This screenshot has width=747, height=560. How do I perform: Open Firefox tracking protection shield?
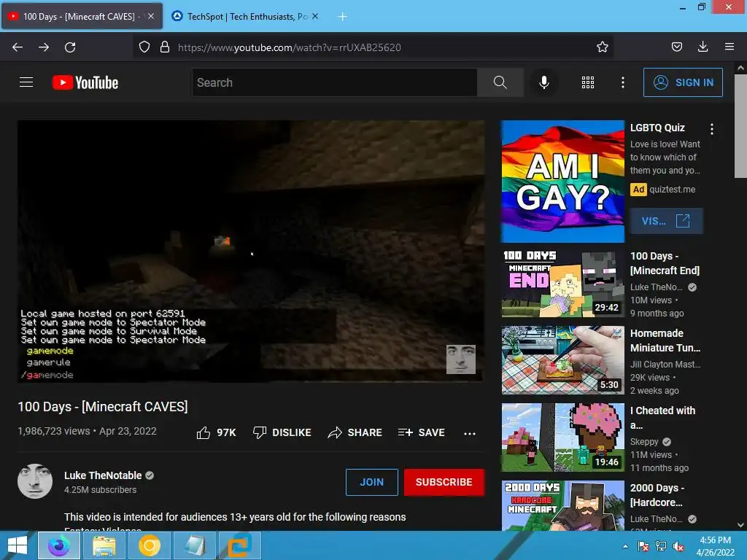[x=144, y=47]
